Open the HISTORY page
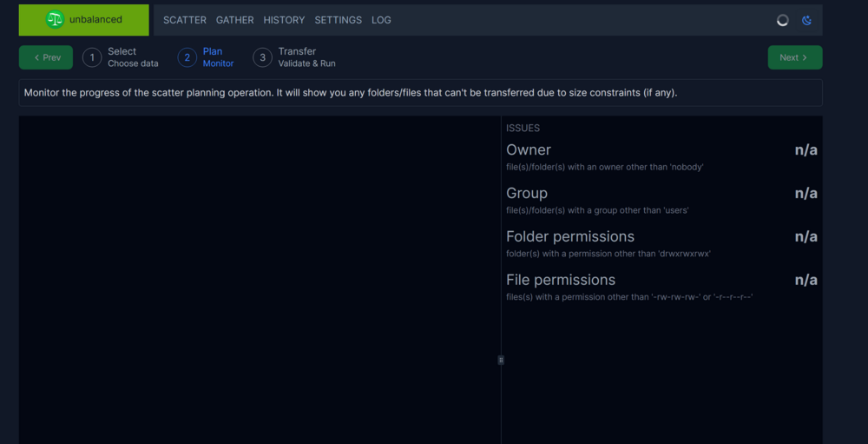The width and height of the screenshot is (868, 444). 284,20
